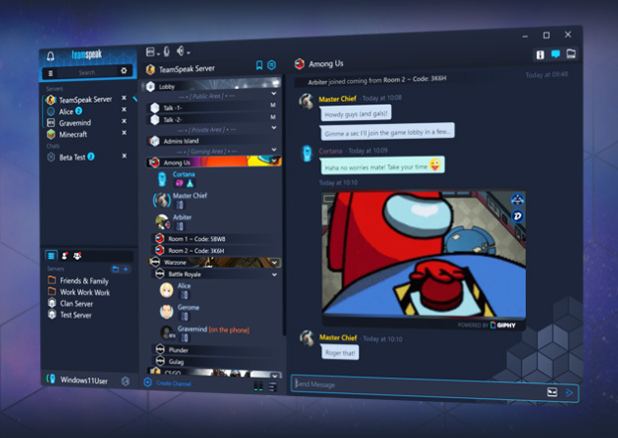
Task: Open the notifications bell icon
Action: tap(50, 56)
